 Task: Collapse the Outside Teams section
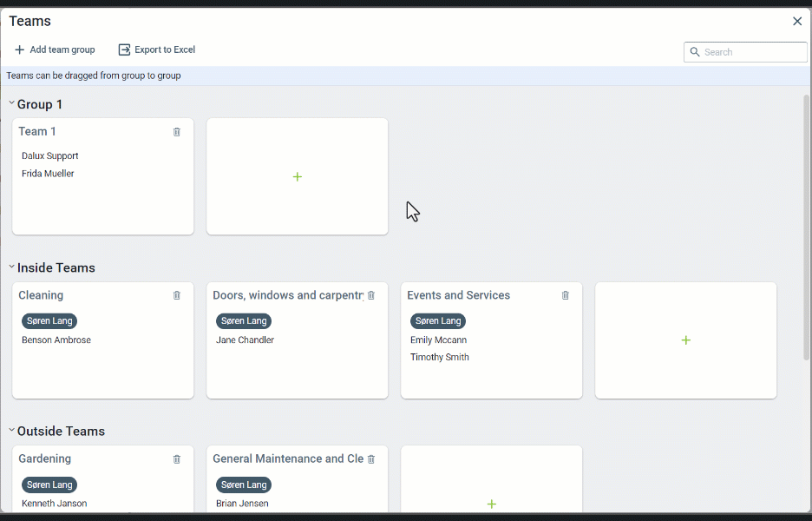(11, 431)
